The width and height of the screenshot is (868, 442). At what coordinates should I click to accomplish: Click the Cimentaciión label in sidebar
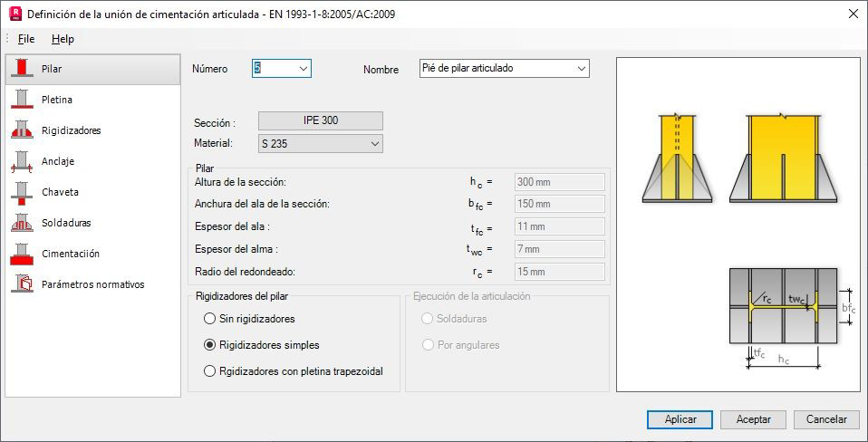(x=71, y=254)
